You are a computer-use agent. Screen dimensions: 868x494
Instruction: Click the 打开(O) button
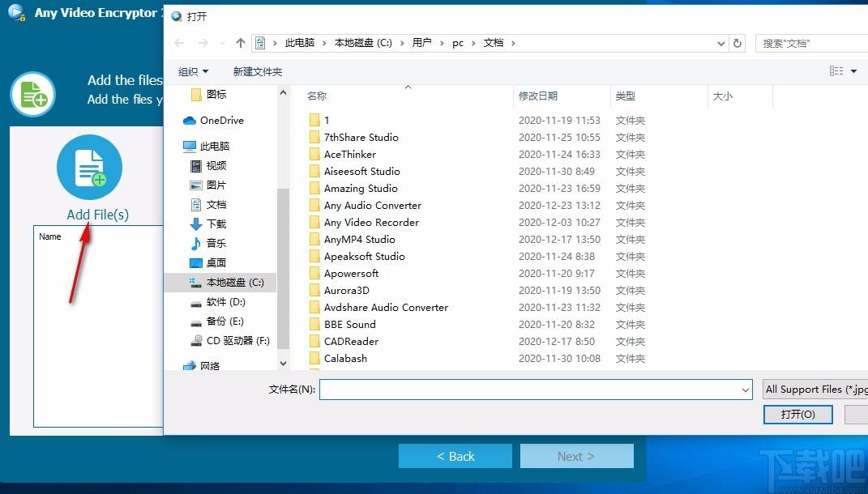797,415
